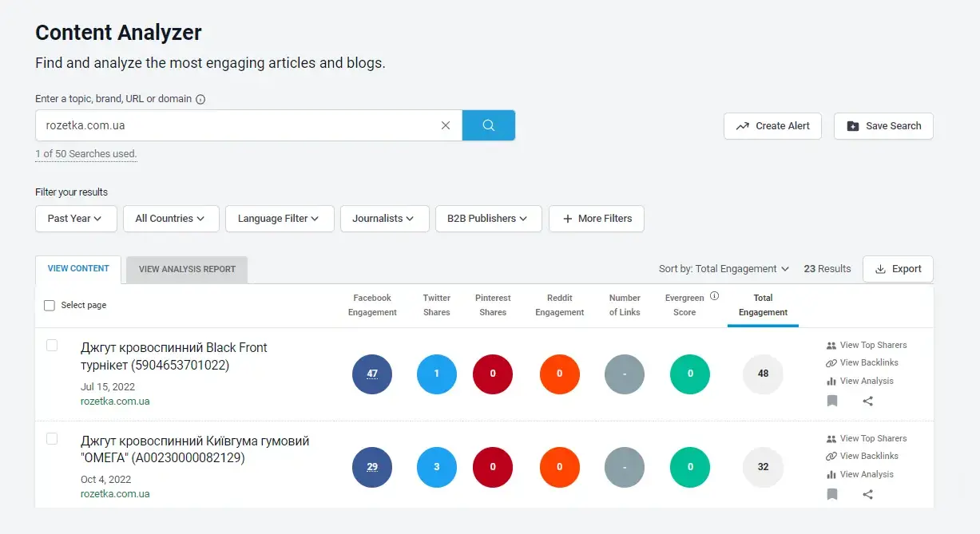Click Number of Links circle in Black Front row

click(x=625, y=374)
